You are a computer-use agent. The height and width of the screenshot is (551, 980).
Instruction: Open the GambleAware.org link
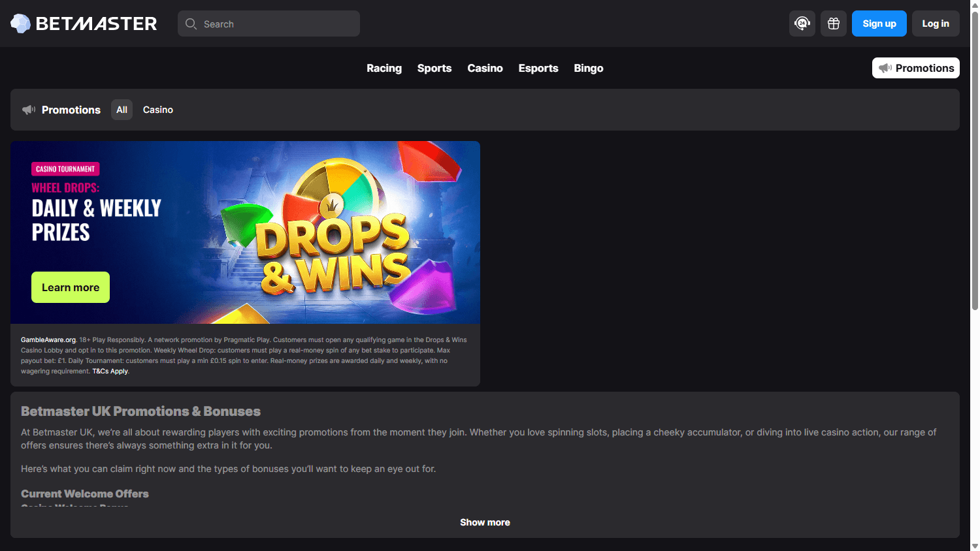pos(47,339)
